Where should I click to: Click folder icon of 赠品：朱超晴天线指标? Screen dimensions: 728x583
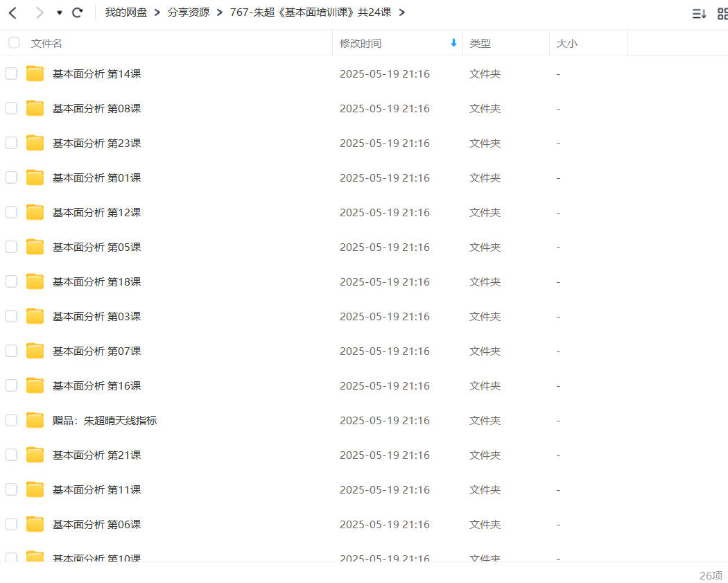pyautogui.click(x=35, y=420)
